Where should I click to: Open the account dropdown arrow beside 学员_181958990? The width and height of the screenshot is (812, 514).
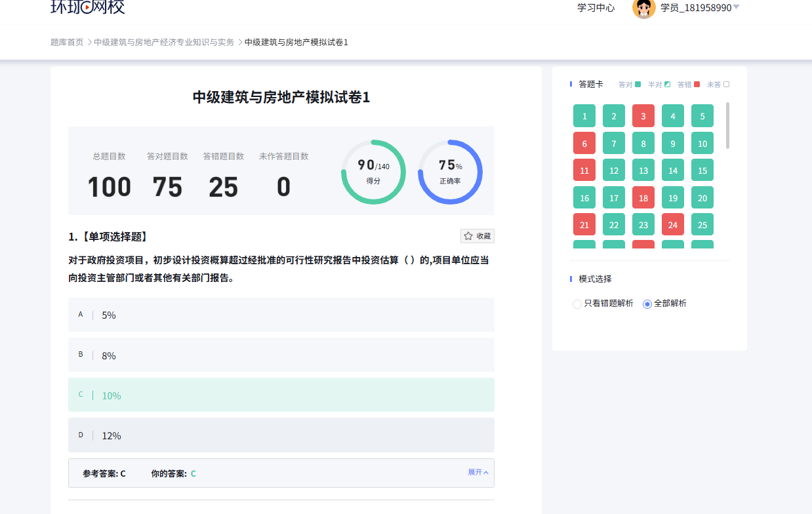[736, 7]
